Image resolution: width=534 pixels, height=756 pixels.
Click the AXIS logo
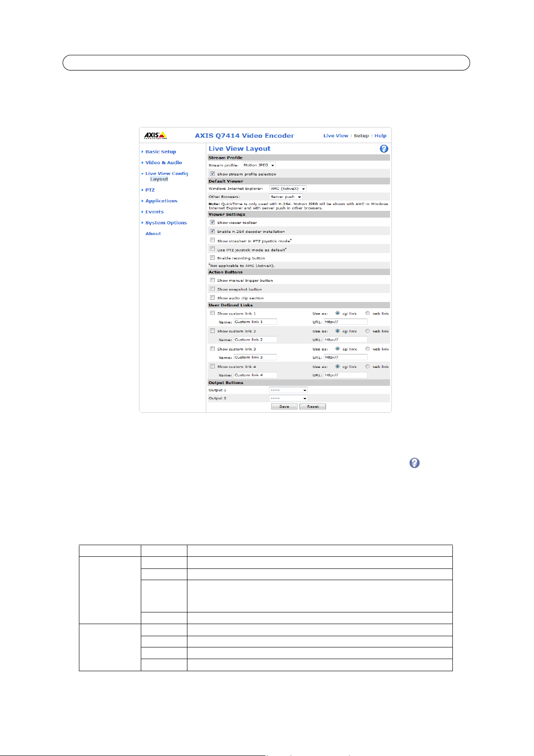pyautogui.click(x=156, y=135)
